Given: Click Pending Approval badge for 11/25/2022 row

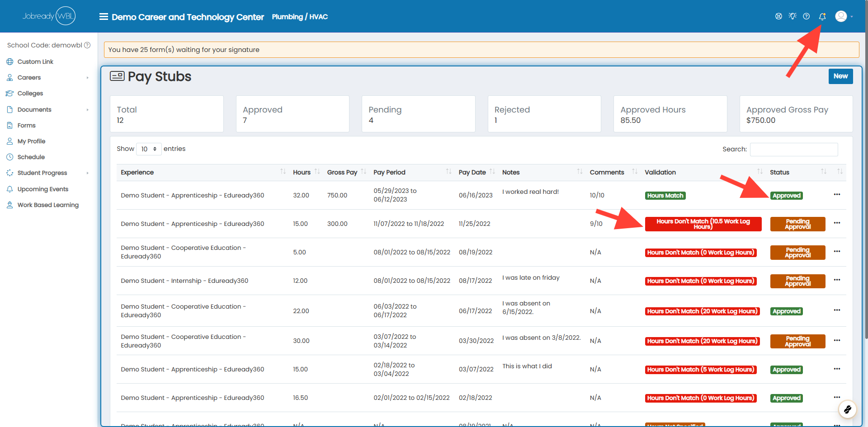Looking at the screenshot, I should click(797, 224).
